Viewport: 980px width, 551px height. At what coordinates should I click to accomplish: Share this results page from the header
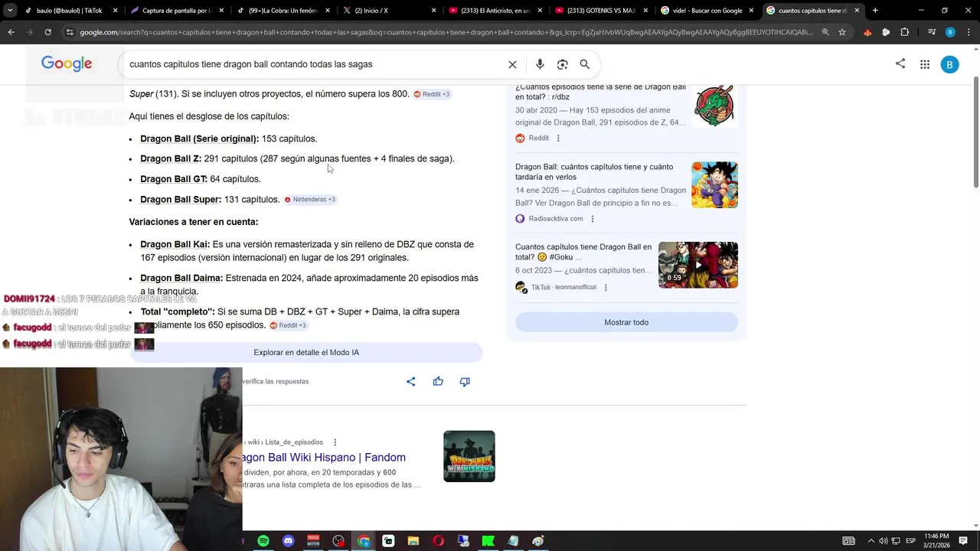point(900,64)
